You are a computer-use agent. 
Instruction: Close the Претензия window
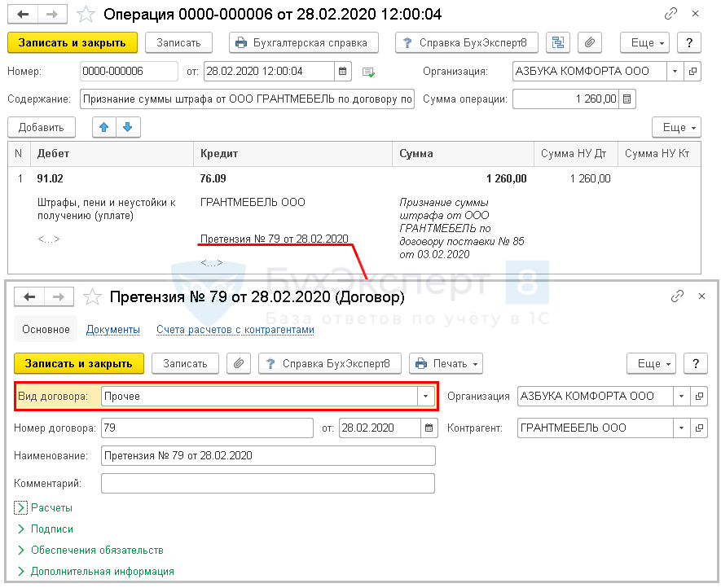pos(701,296)
